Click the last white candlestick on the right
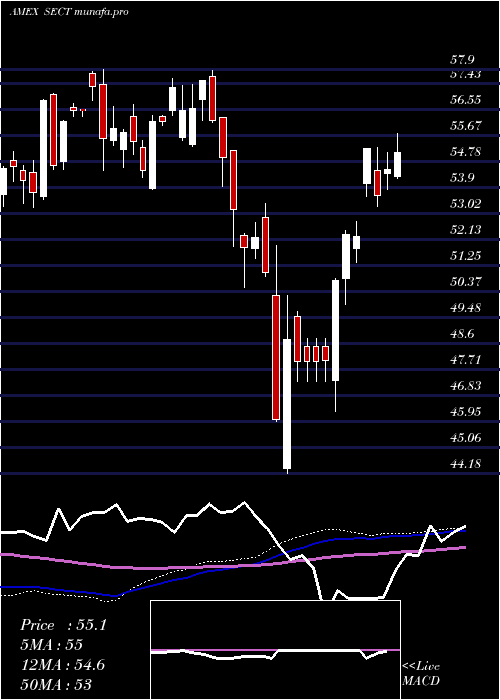Screen dimensions: 500x700 click(x=397, y=164)
